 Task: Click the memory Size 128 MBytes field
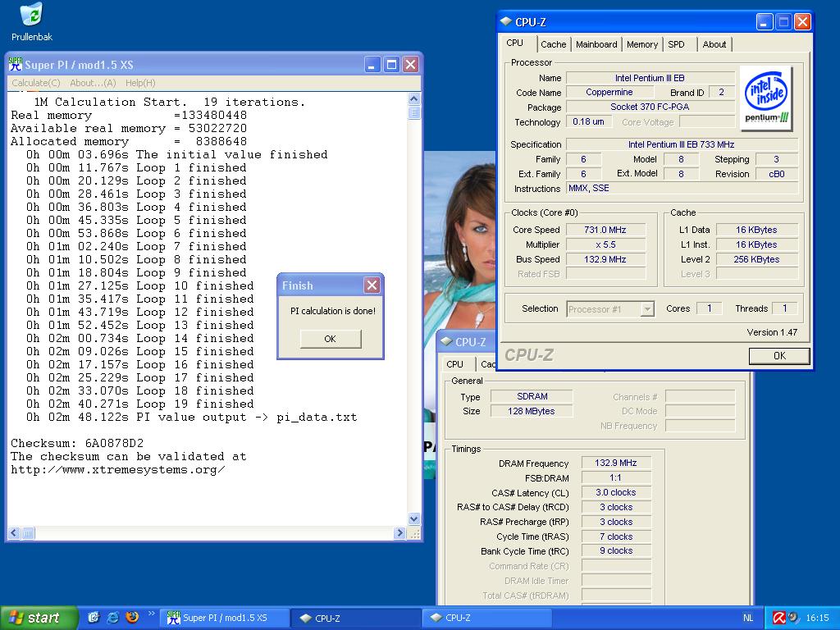[532, 411]
